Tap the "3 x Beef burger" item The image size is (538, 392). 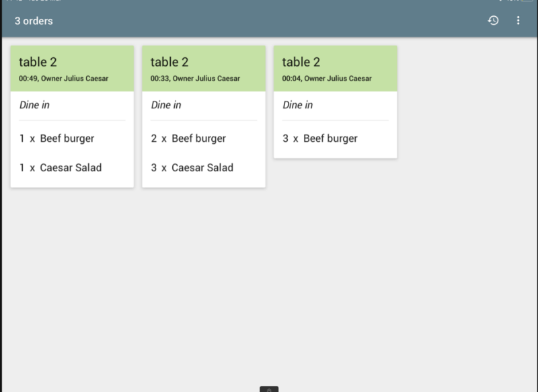click(x=320, y=139)
